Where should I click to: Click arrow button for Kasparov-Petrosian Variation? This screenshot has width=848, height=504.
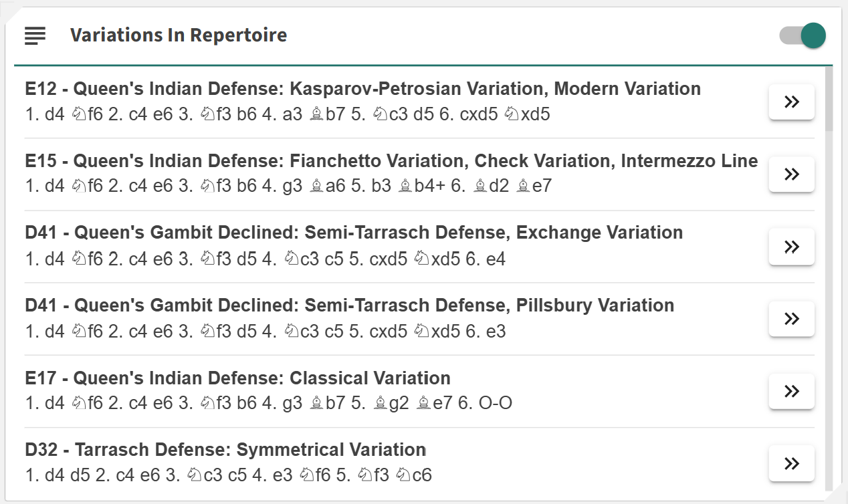pyautogui.click(x=791, y=102)
